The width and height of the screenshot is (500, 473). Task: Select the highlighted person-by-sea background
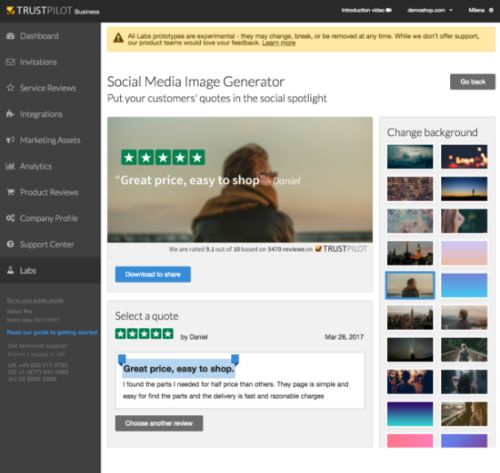point(410,285)
